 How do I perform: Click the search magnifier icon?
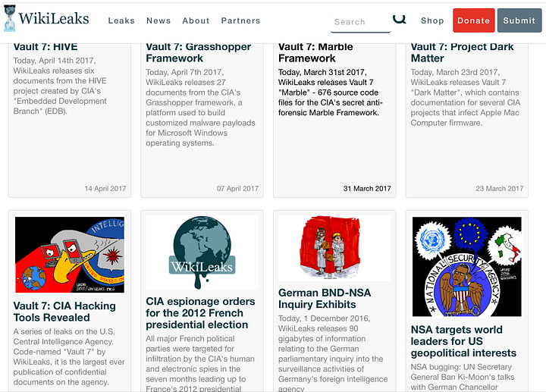pyautogui.click(x=400, y=19)
